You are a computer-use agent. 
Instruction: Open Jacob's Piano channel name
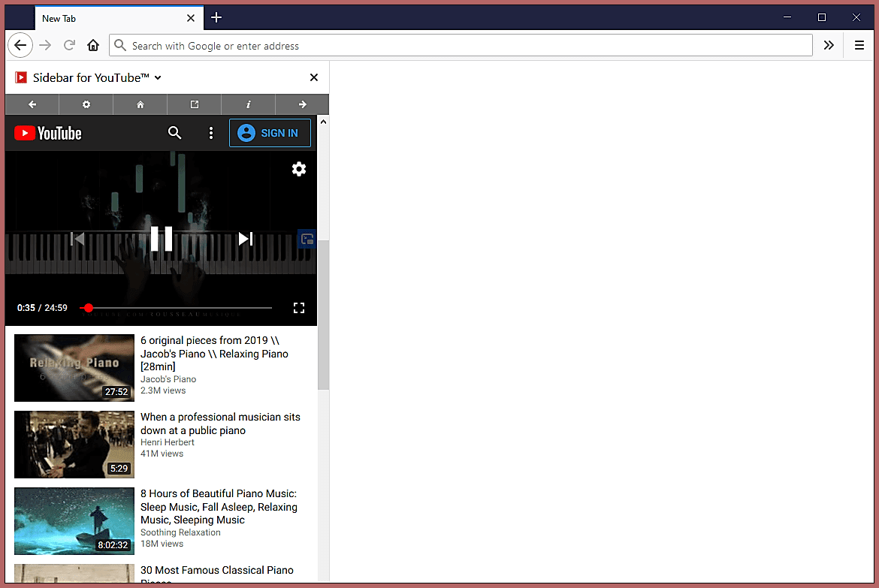pyautogui.click(x=168, y=379)
